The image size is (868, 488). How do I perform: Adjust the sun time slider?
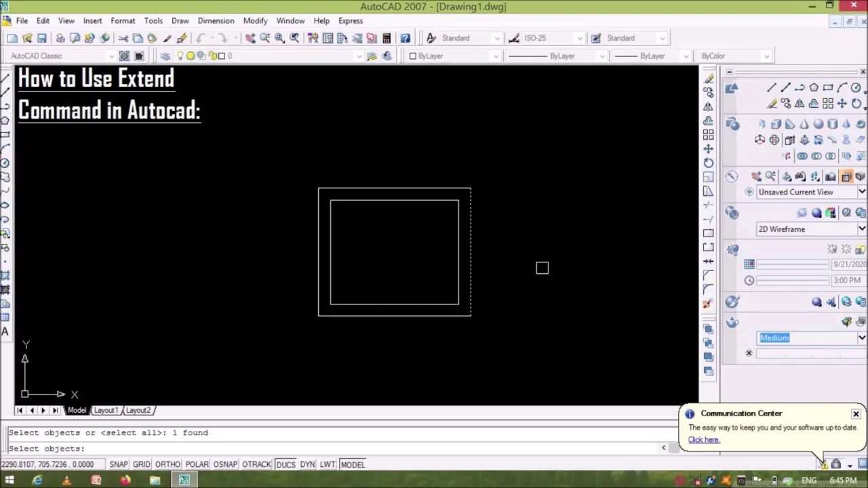(793, 280)
